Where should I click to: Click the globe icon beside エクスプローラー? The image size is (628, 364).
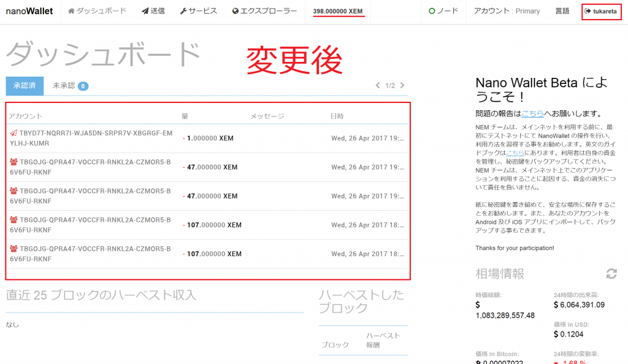235,11
